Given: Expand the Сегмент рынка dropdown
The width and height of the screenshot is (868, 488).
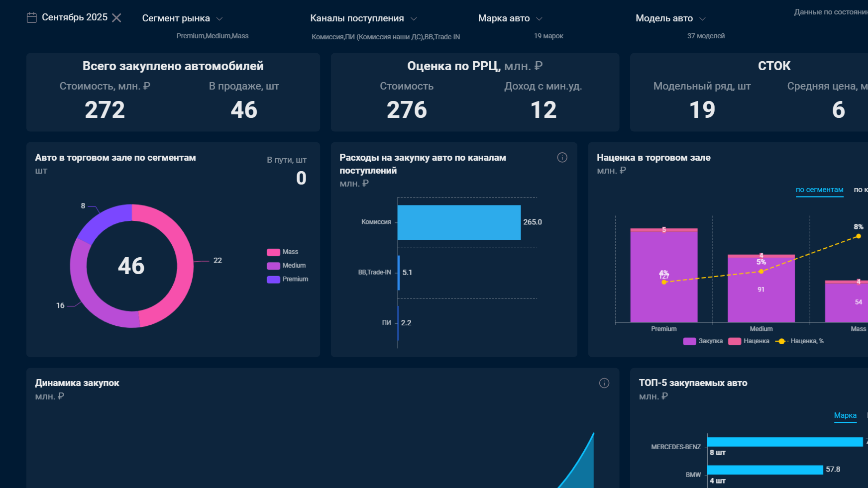Looking at the screenshot, I should coord(182,18).
